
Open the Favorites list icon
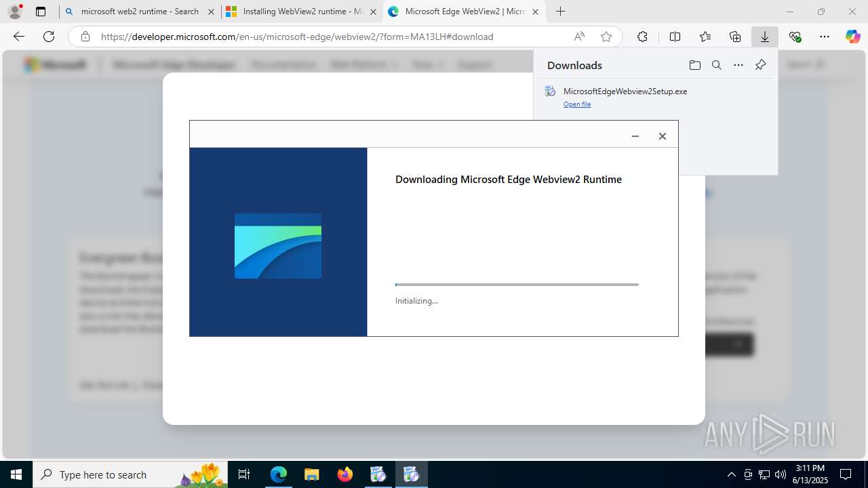(705, 37)
